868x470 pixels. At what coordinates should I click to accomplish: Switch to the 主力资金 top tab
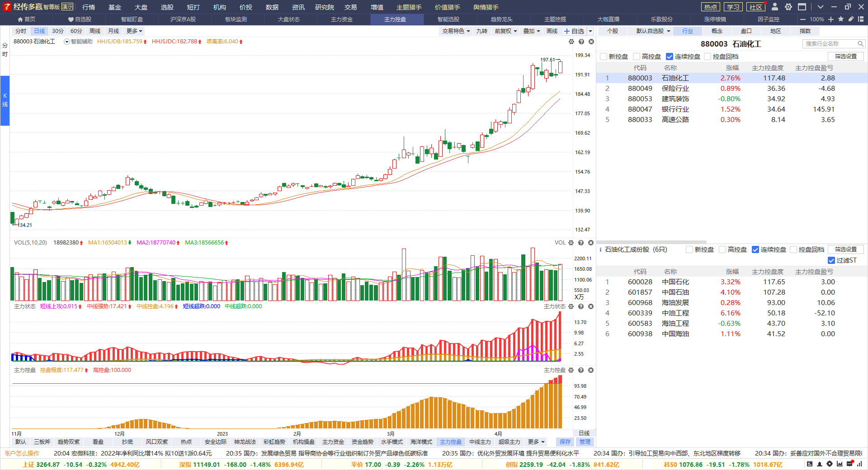point(342,19)
